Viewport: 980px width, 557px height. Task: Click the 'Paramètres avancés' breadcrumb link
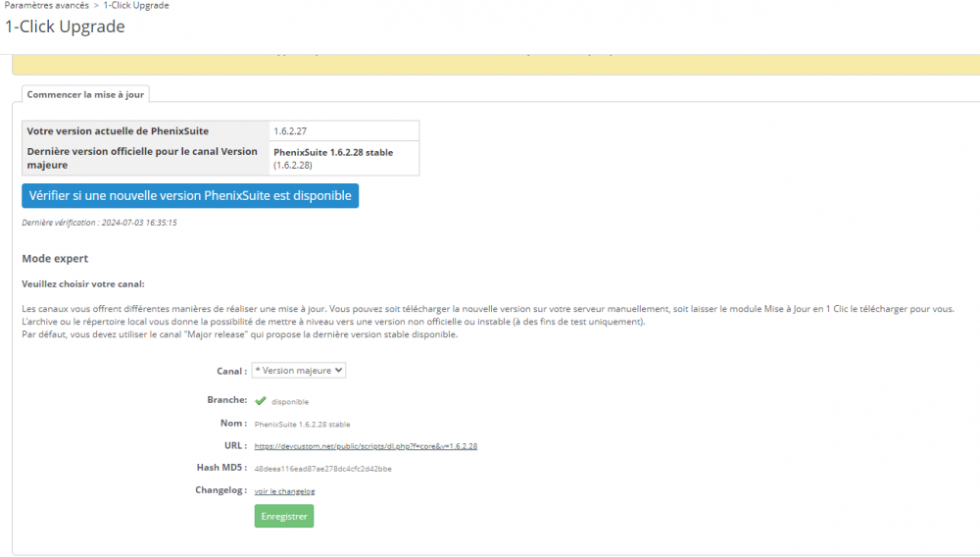click(47, 5)
